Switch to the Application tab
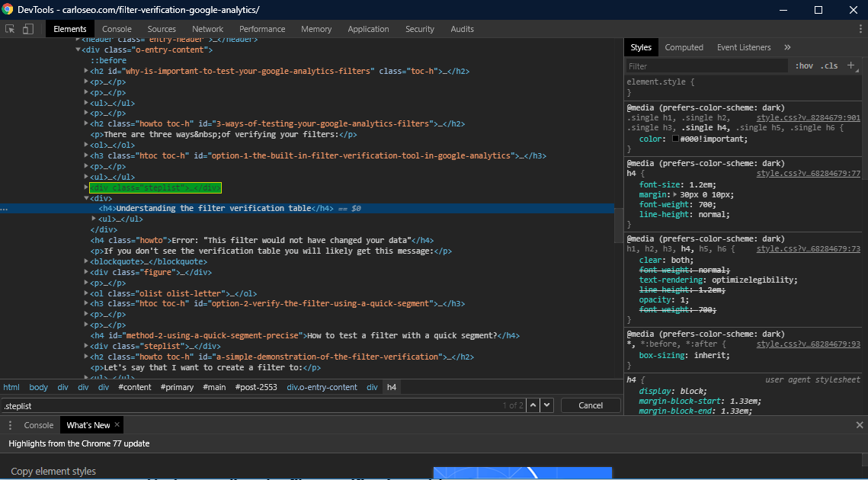Viewport: 868px width, 480px height. pyautogui.click(x=368, y=29)
